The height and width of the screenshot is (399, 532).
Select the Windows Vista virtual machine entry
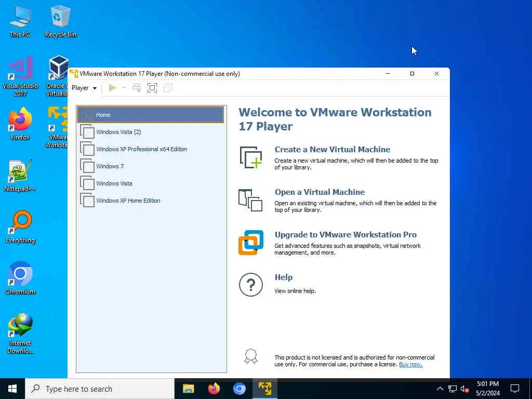[x=150, y=183]
